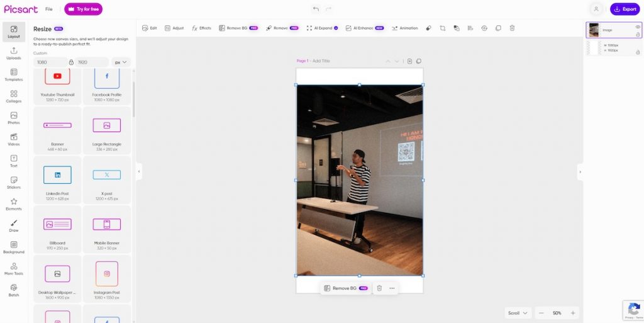Screen dimensions: 644x323
Task: Select the Instagram Post size preset
Action: click(x=107, y=279)
